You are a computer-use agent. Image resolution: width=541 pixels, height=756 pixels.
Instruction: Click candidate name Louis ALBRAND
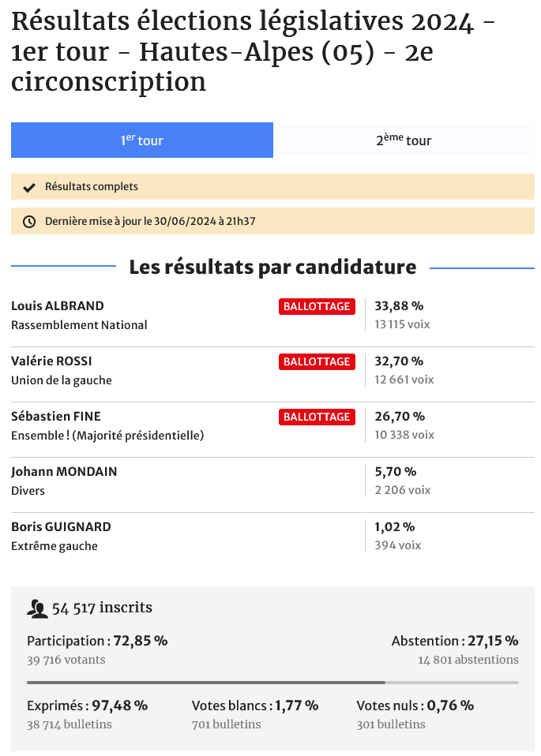click(x=58, y=306)
